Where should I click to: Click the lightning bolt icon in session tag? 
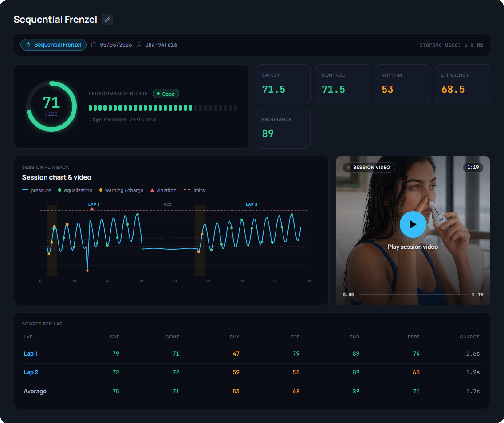pos(28,45)
